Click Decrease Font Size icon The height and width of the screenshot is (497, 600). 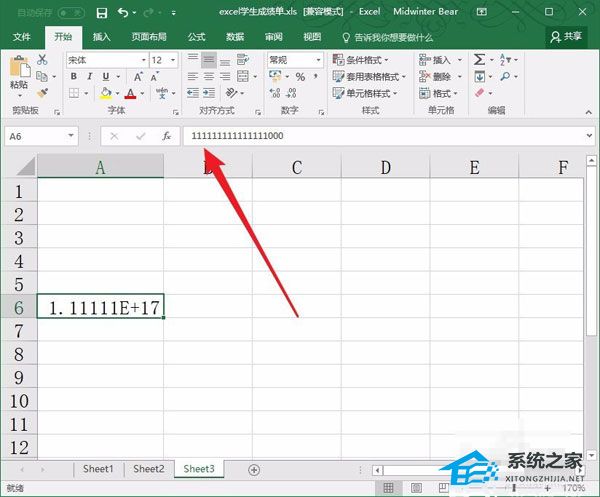(154, 77)
